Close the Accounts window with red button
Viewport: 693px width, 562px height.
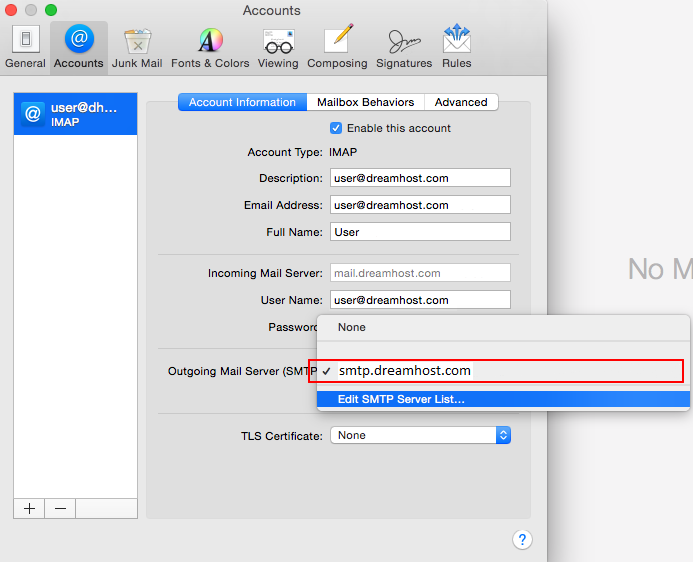coord(11,10)
